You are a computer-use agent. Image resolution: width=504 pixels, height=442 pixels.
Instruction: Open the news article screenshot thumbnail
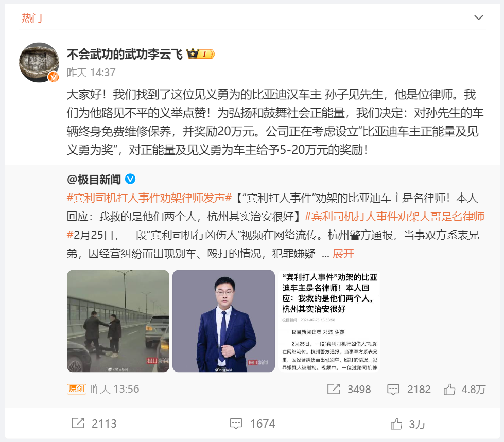tap(329, 321)
